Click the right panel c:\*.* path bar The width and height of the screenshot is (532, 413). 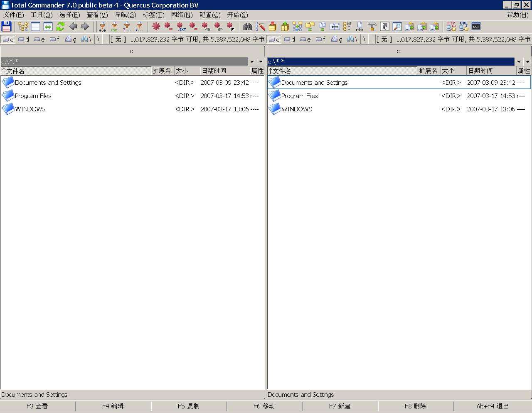391,61
